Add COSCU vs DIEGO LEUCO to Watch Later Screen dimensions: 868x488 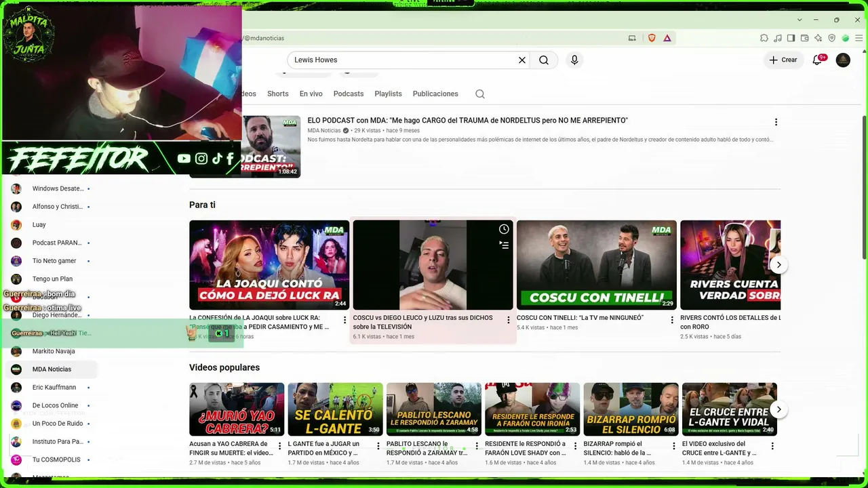click(504, 229)
